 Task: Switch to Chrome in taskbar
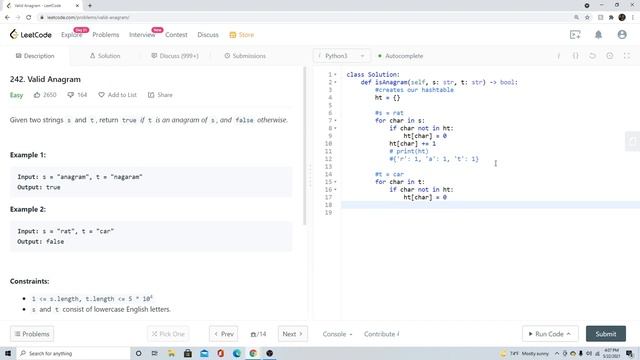click(253, 353)
